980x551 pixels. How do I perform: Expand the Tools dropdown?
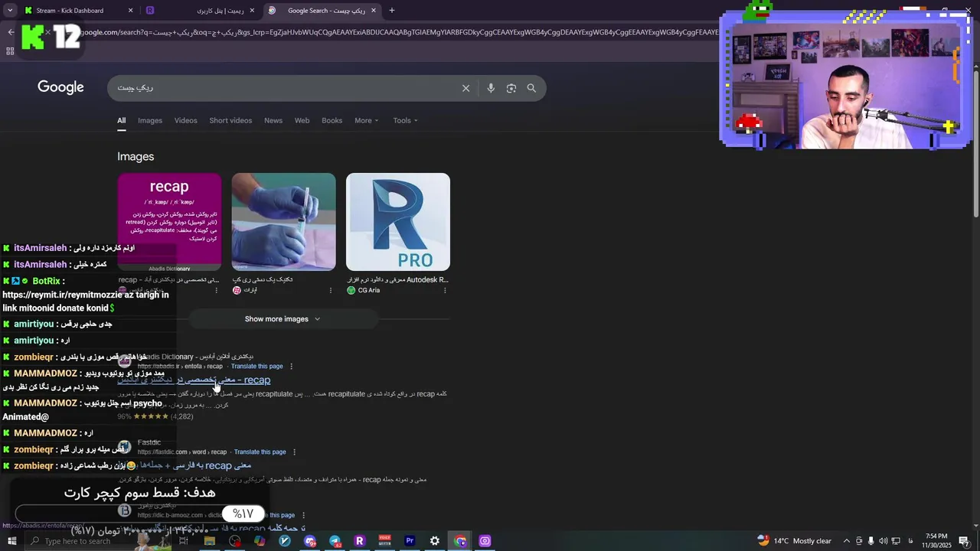pyautogui.click(x=405, y=120)
